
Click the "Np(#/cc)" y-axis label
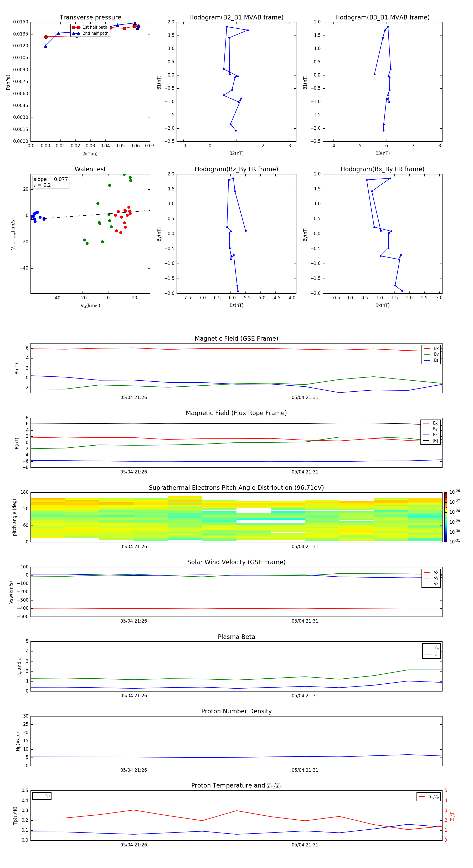(18, 741)
